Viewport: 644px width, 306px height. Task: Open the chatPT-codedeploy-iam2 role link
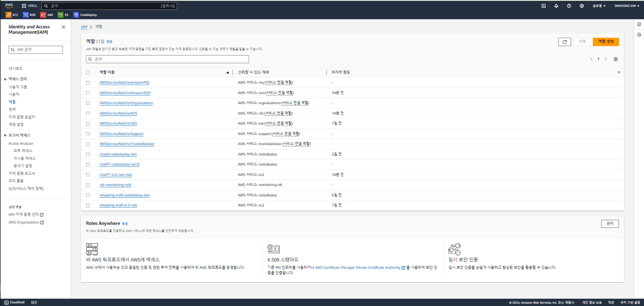[119, 164]
